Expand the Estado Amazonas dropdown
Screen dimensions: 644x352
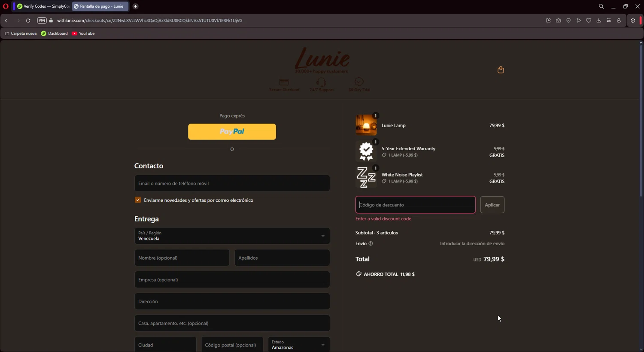click(x=299, y=345)
